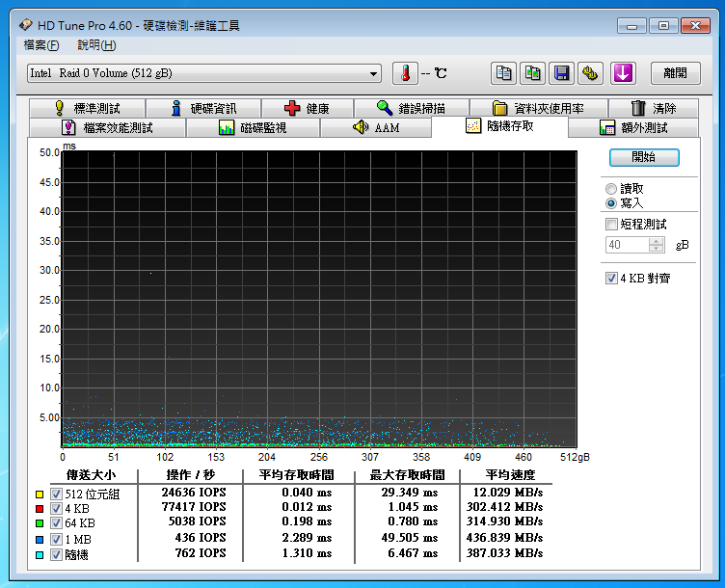This screenshot has height=588, width=725.
Task: Toggle the 1 MB transfer size checkbox
Action: click(57, 539)
